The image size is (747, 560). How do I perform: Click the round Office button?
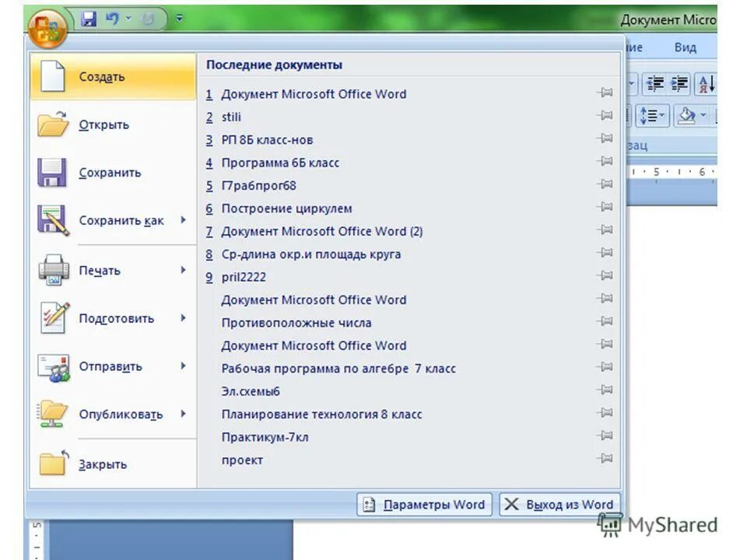pyautogui.click(x=47, y=30)
